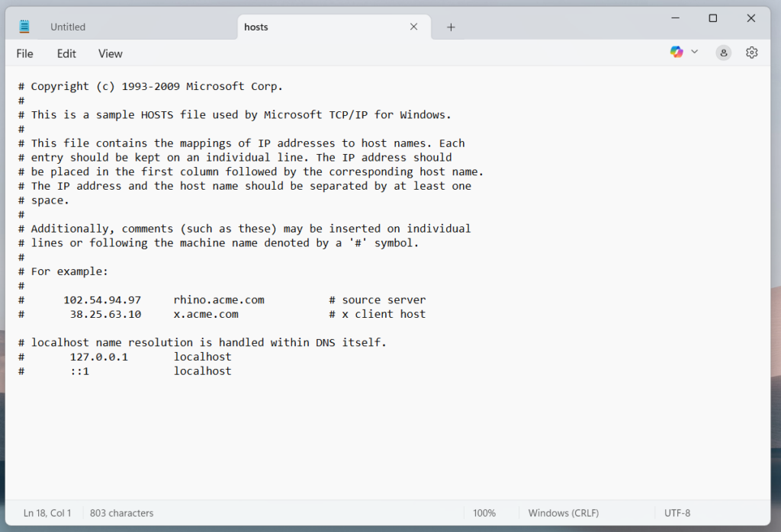Image resolution: width=781 pixels, height=532 pixels.
Task: Click the word 'x.acme.com' in the editor
Action: point(206,315)
